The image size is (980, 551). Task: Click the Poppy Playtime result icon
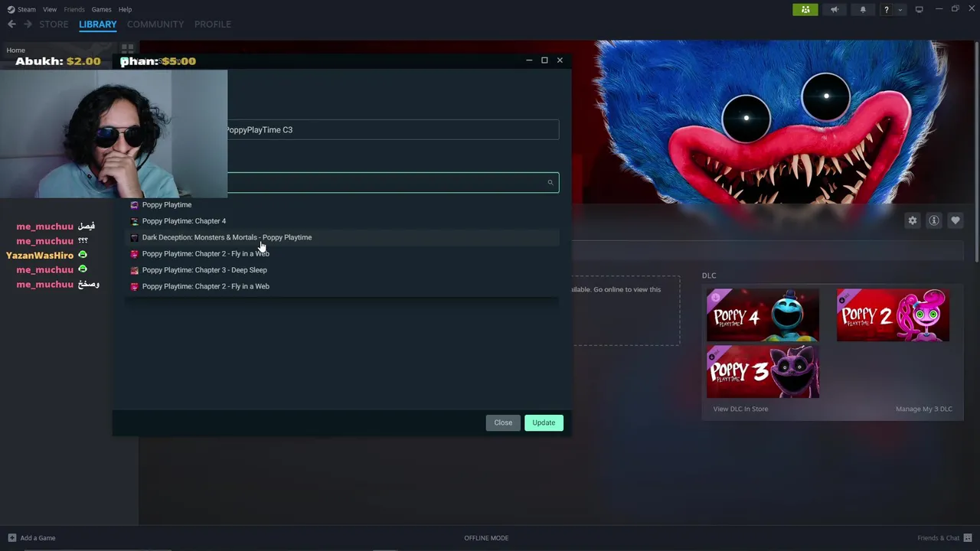135,205
